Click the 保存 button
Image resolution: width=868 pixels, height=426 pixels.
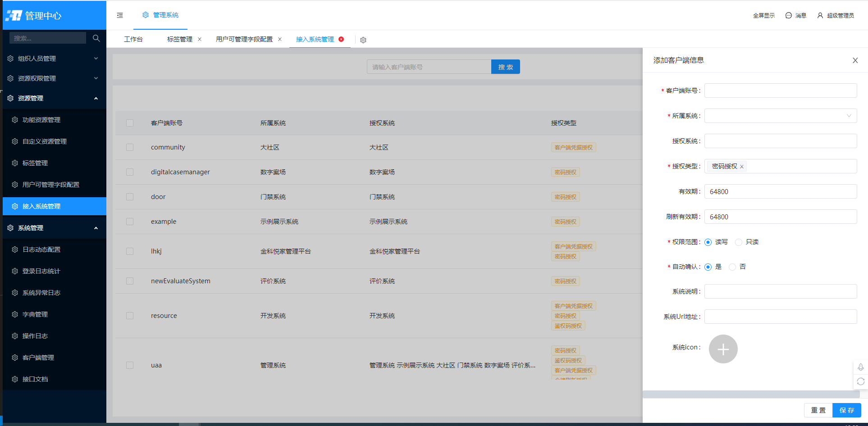[x=847, y=410]
